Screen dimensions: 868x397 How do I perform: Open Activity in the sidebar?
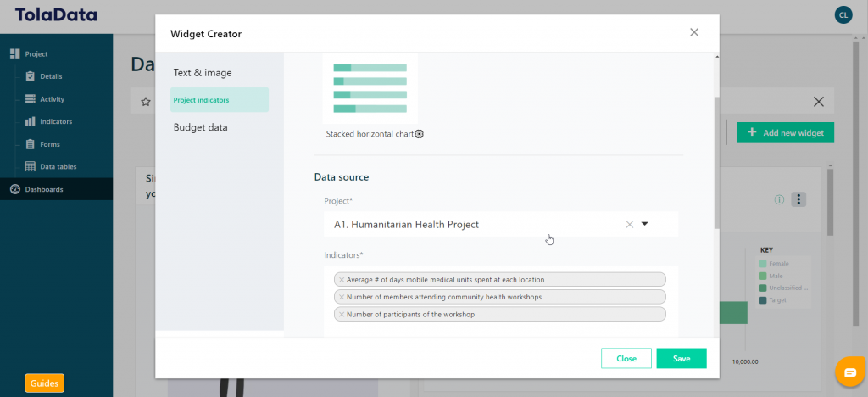52,99
